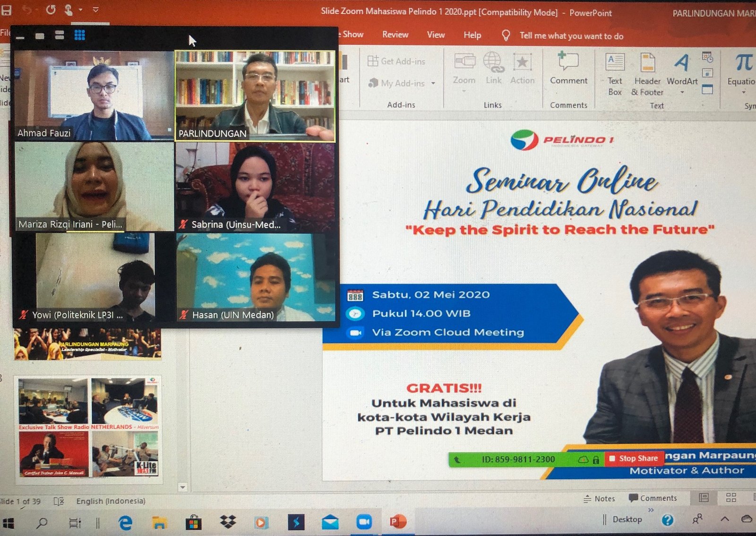Open Zoom app from the Windows taskbar
The height and width of the screenshot is (536, 756).
[x=364, y=521]
